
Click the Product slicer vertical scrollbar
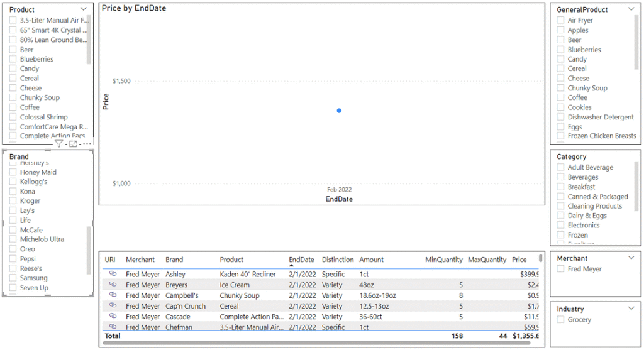coord(88,40)
